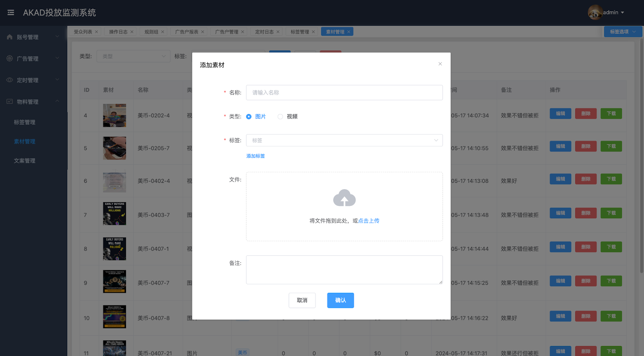Image resolution: width=644 pixels, height=356 pixels.
Task: Click the hamburger menu icon in header
Action: [11, 12]
